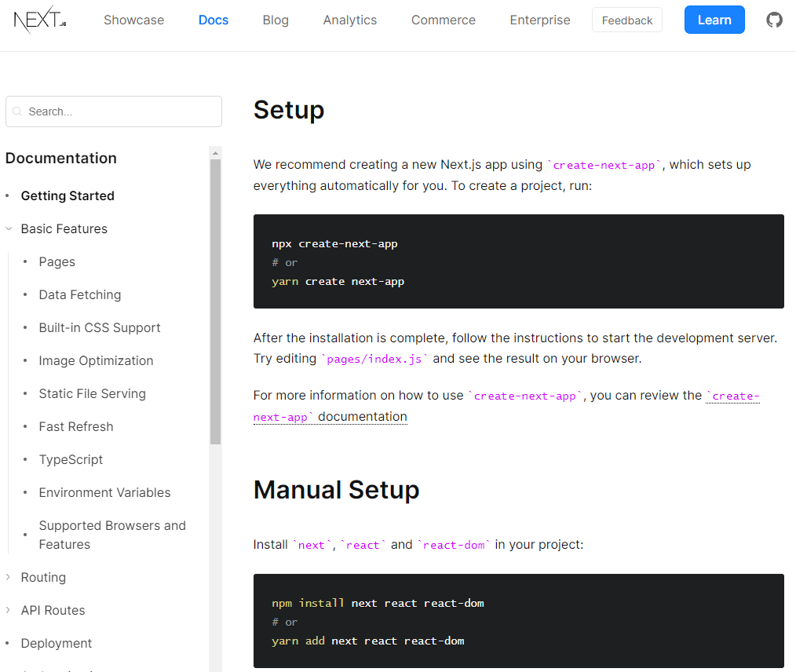Image resolution: width=796 pixels, height=672 pixels.
Task: Click 'npm install next react react-dom' line
Action: coord(378,603)
